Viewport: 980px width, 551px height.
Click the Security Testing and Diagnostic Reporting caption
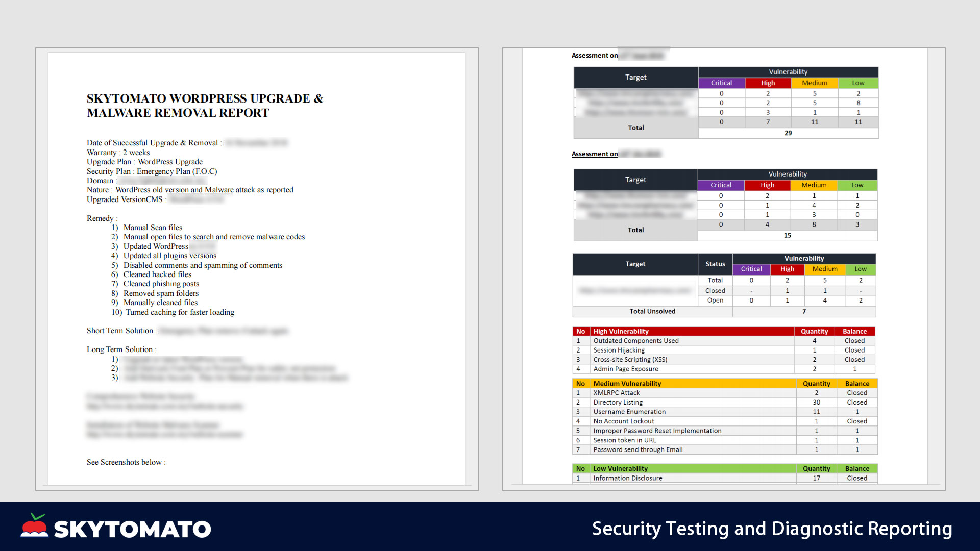tap(772, 529)
